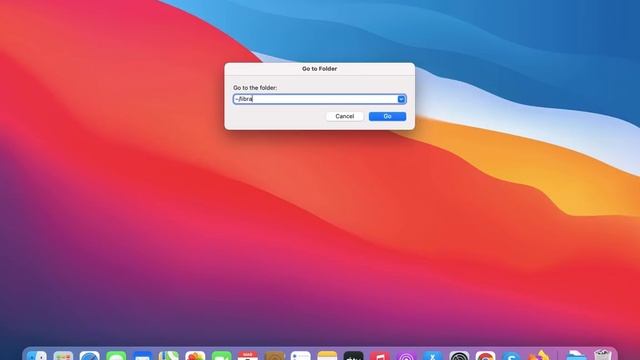The height and width of the screenshot is (360, 640).
Task: Open Calendar from the Dock
Action: [x=248, y=356]
